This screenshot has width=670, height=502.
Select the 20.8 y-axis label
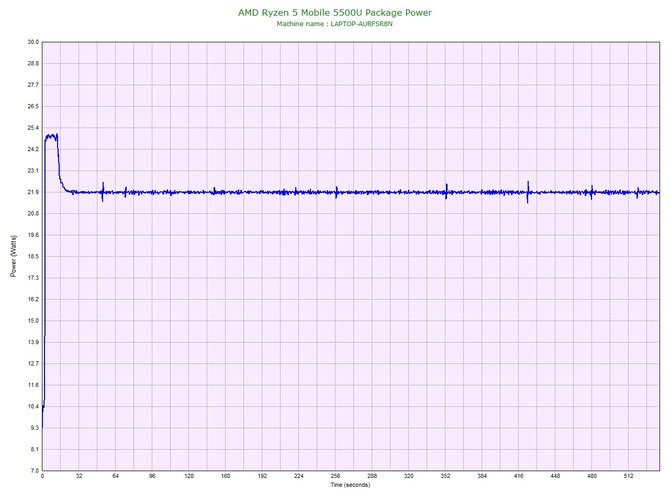click(33, 214)
